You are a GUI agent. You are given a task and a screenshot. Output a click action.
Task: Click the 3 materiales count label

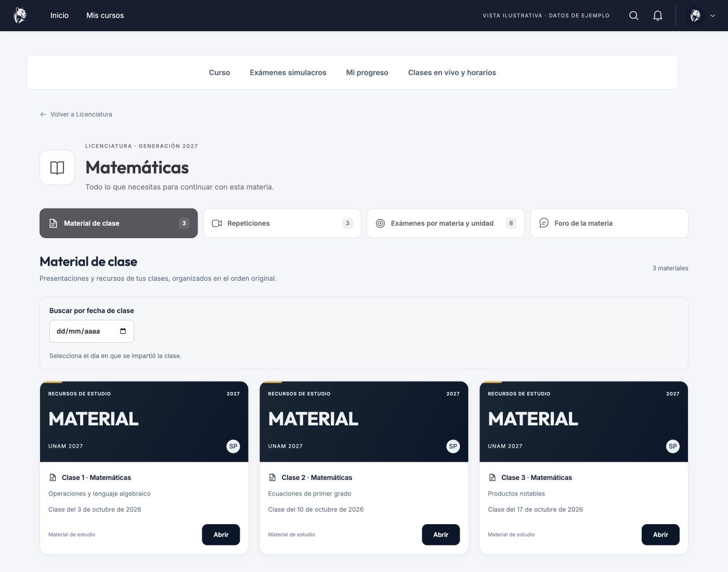(x=670, y=268)
